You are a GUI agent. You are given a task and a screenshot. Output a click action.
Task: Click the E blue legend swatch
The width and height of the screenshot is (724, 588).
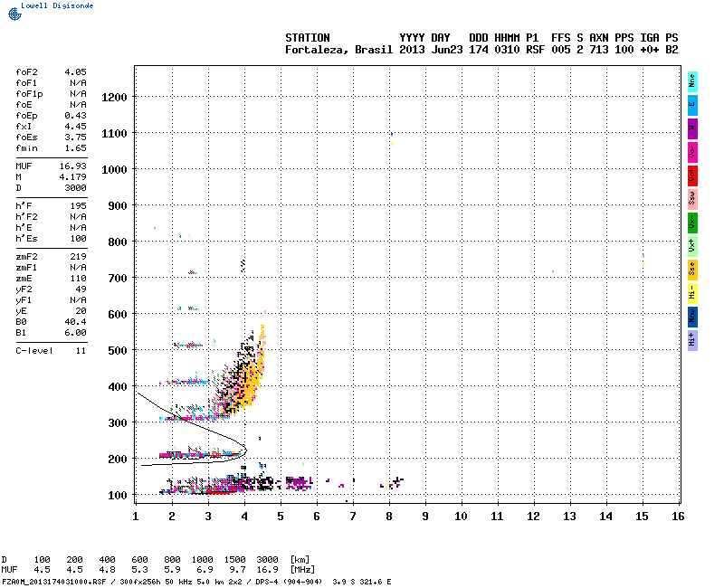(x=692, y=105)
